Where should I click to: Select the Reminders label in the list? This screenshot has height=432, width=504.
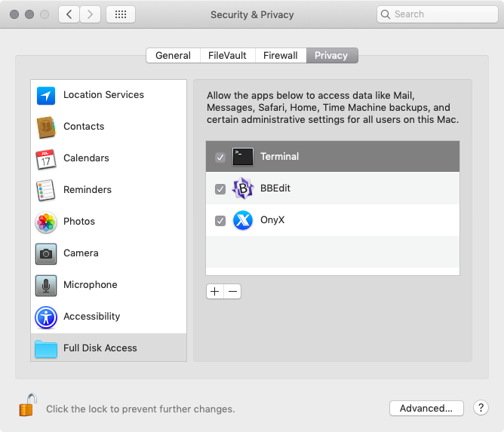(x=88, y=189)
